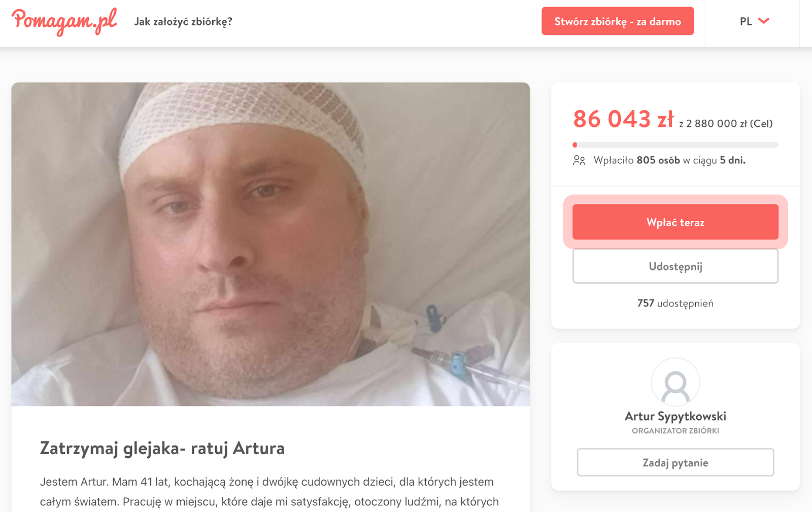
Task: Click organizer name Artur Sypytkowski
Action: tap(675, 416)
